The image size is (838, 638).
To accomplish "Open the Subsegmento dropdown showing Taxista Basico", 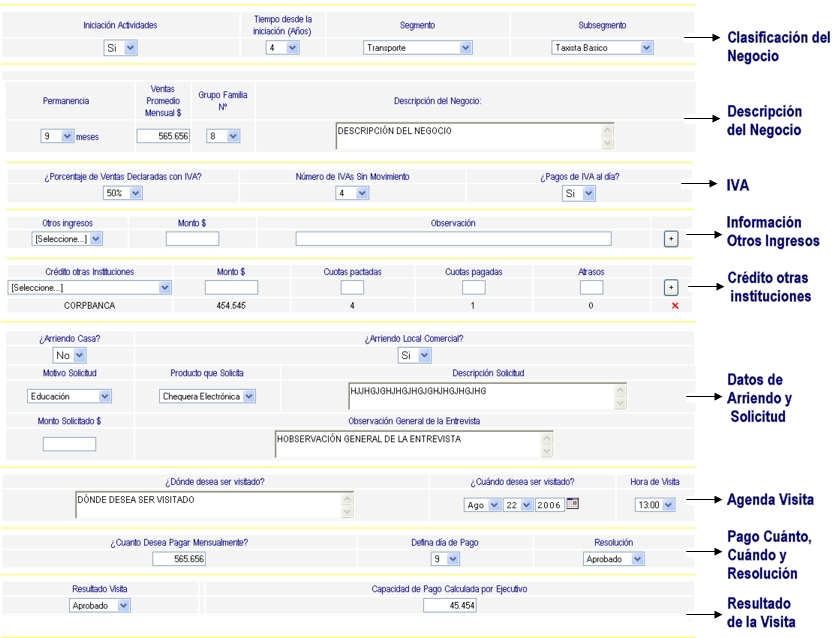I will [x=602, y=47].
